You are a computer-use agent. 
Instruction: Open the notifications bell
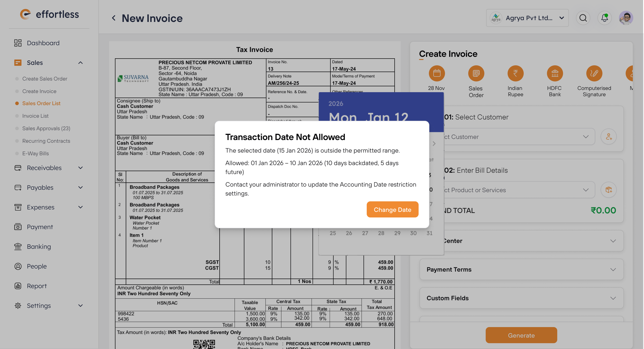click(x=604, y=18)
